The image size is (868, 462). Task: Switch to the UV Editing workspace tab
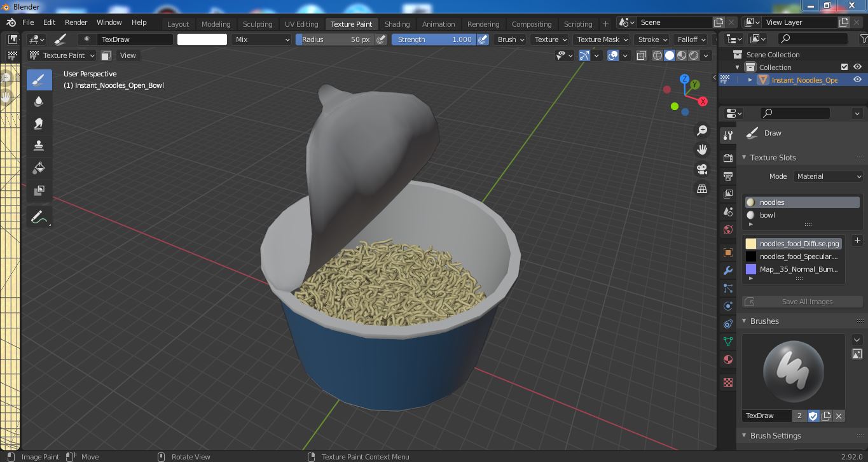(x=301, y=24)
